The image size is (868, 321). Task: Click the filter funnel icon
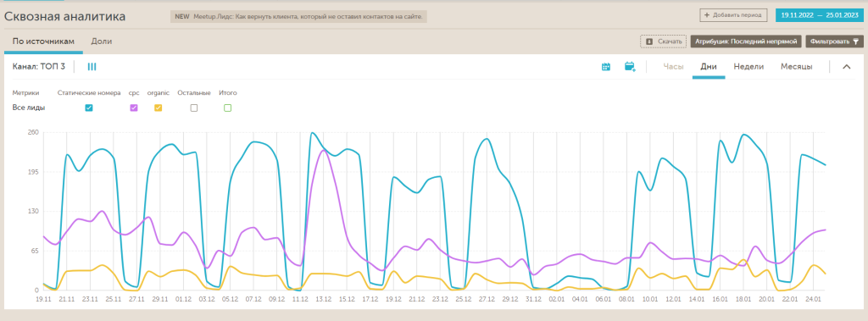click(x=855, y=42)
